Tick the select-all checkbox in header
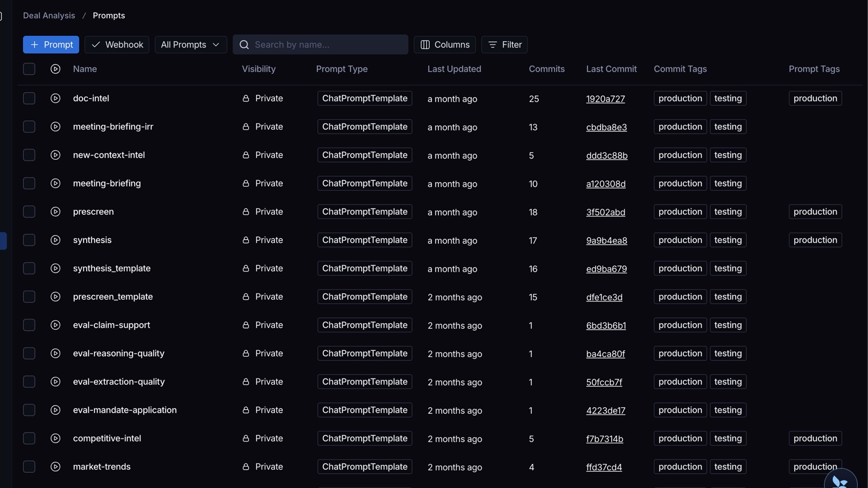 point(29,69)
